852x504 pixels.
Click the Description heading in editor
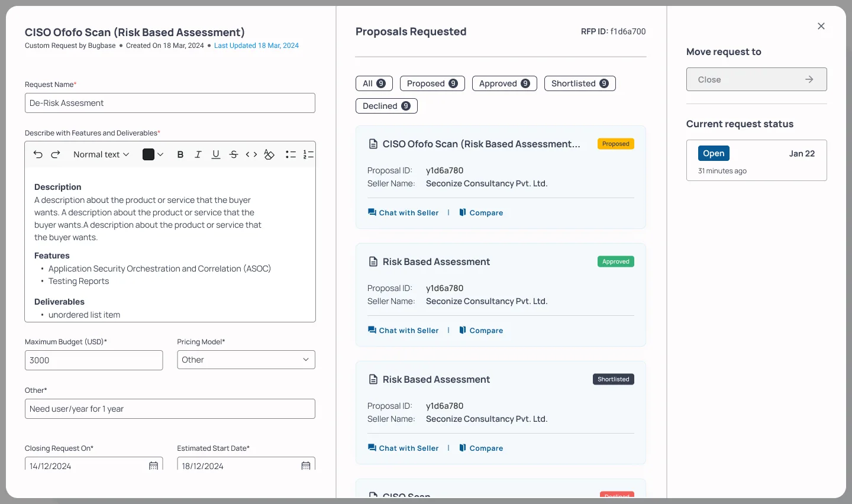click(58, 187)
